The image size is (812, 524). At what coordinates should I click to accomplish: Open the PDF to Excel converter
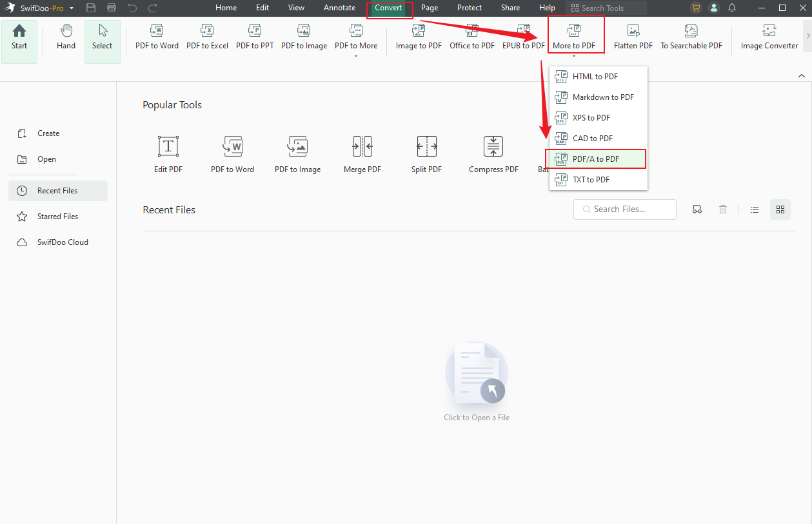(x=207, y=36)
